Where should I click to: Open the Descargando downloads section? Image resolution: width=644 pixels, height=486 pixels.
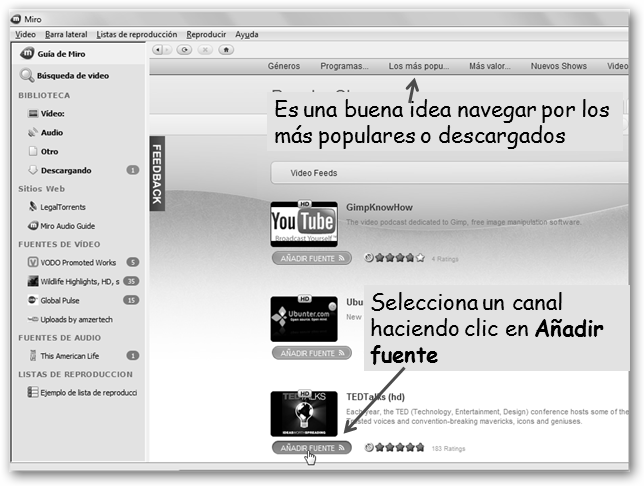pos(65,170)
